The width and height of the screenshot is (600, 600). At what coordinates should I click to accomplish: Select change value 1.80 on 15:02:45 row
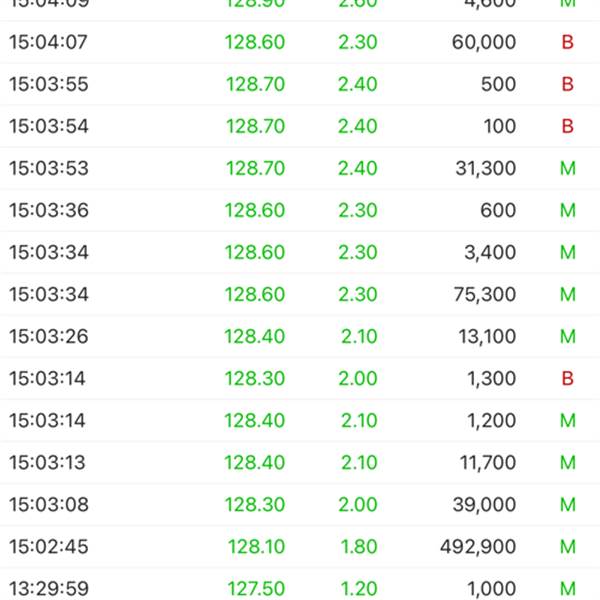tap(359, 546)
